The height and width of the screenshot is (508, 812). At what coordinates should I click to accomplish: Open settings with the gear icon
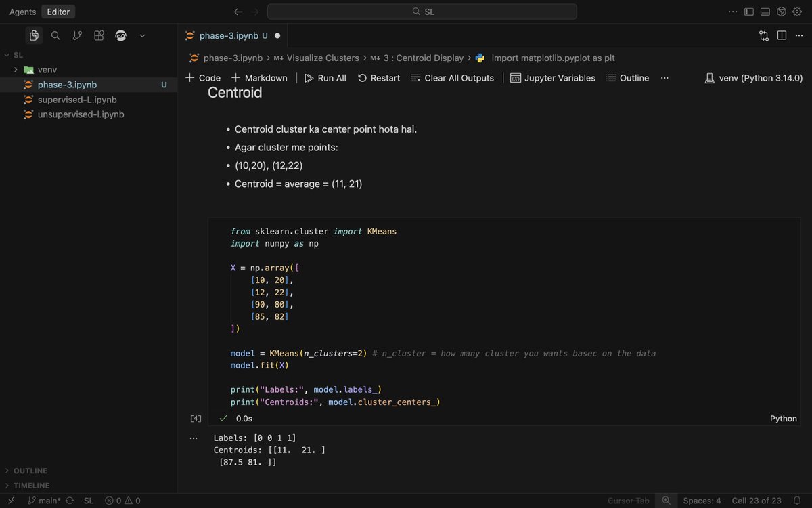click(797, 12)
